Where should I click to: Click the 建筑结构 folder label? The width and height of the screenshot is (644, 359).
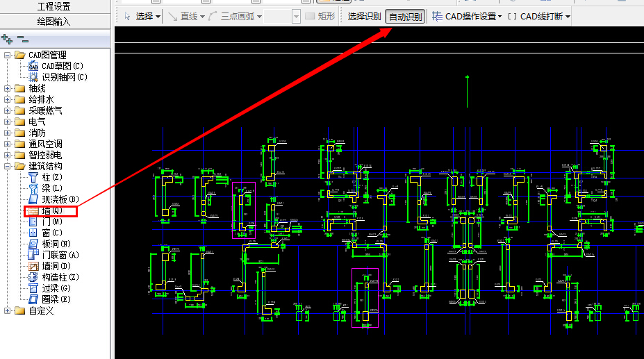click(45, 167)
